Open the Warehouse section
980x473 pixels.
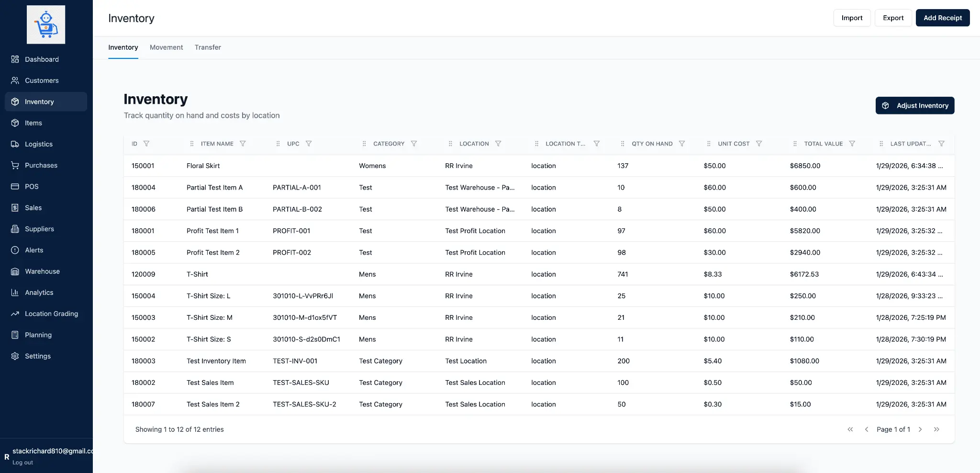coord(42,271)
